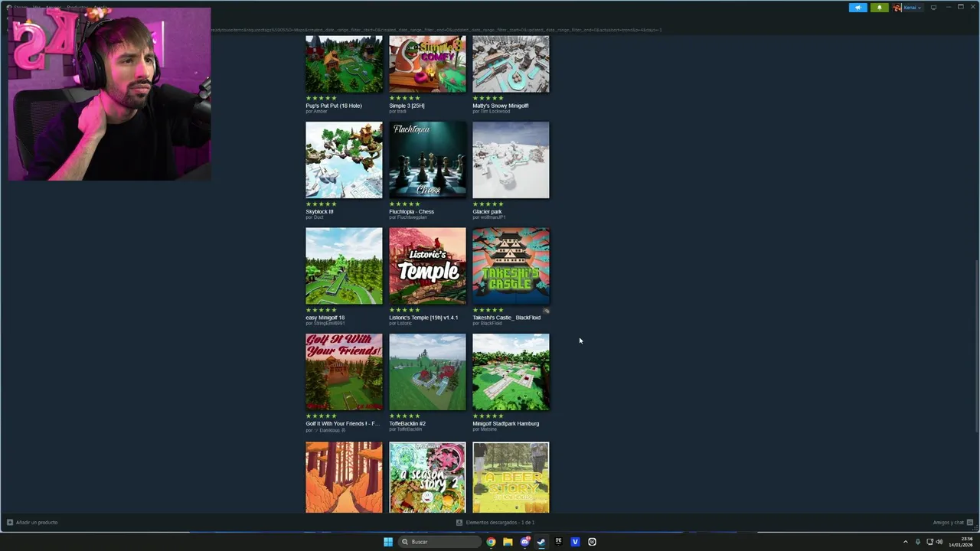Image resolution: width=980 pixels, height=551 pixels.
Task: Enter Big Picture mode from title bar
Action: tap(933, 8)
